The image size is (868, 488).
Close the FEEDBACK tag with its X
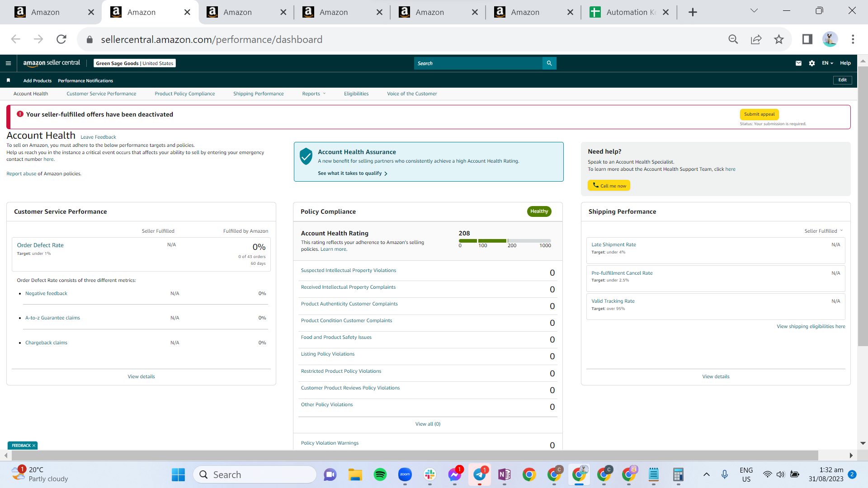pyautogui.click(x=34, y=446)
